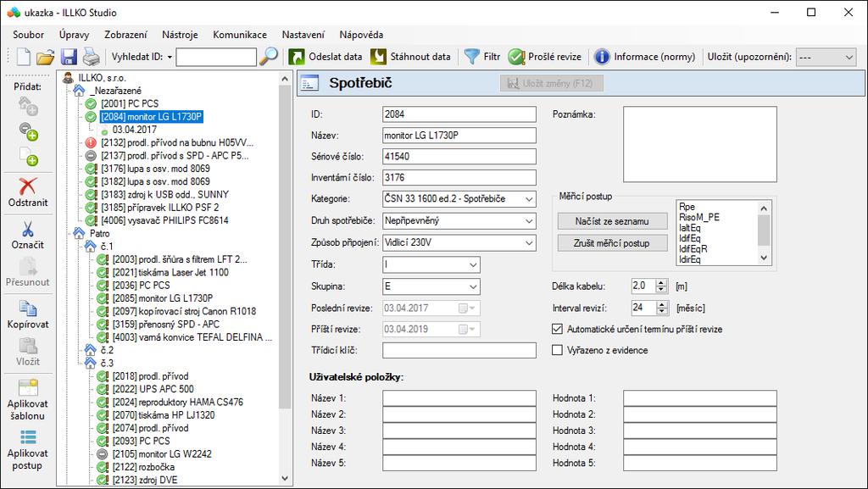Click Označit scissors icon

(28, 229)
